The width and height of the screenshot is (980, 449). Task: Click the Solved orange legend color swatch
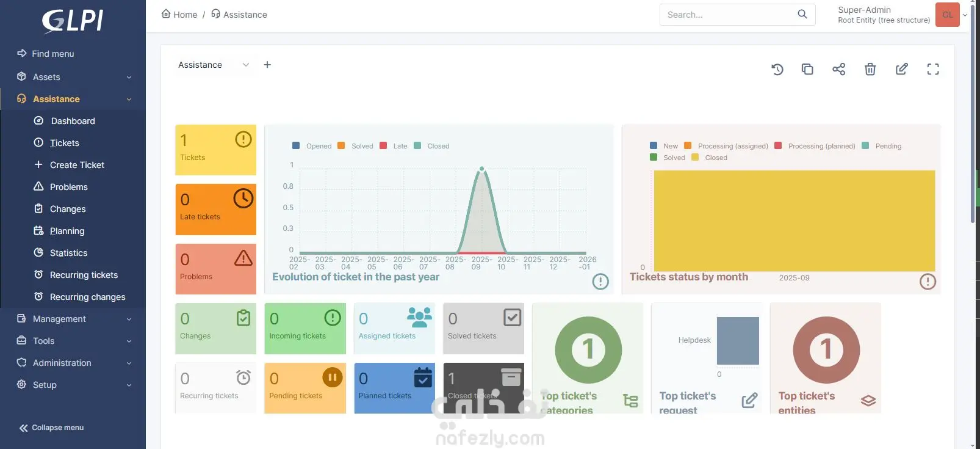point(341,145)
